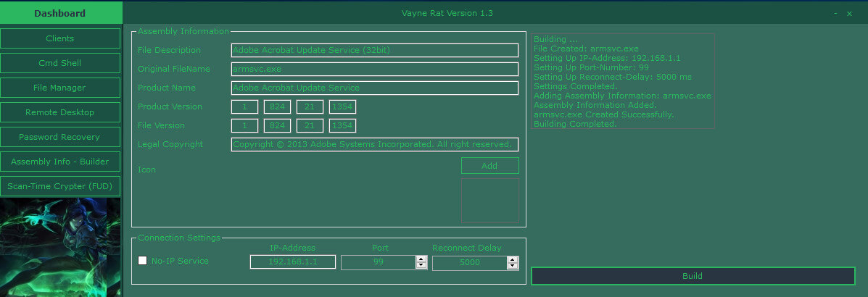This screenshot has height=297, width=868.
Task: Focus the File Description text field
Action: click(x=374, y=50)
